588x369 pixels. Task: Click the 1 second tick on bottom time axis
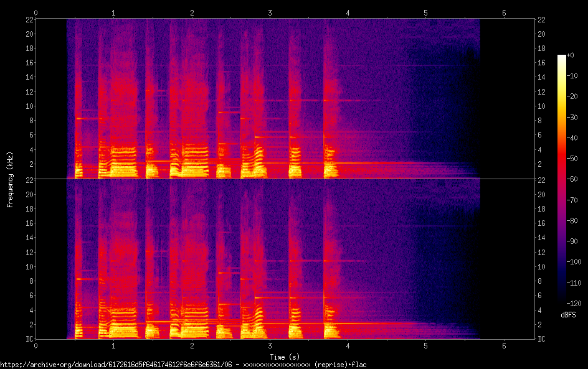coord(113,346)
